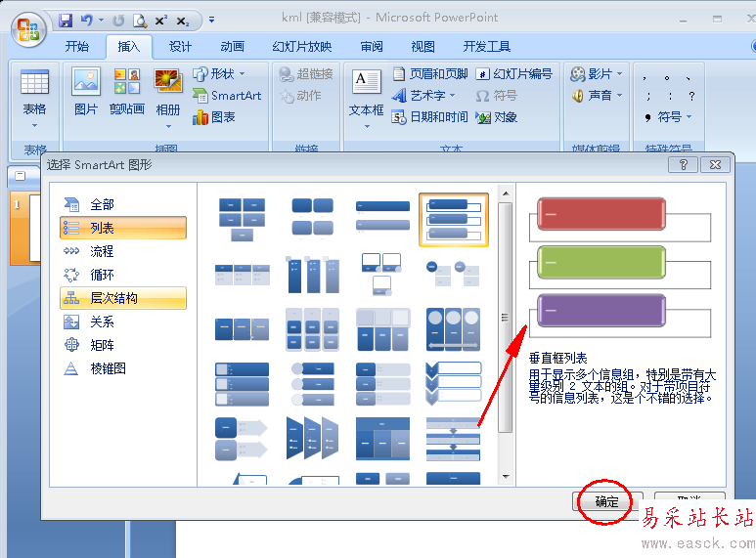Select the trapezoid list layout thumbnail
Image resolution: width=756 pixels, height=558 pixels.
tap(312, 438)
